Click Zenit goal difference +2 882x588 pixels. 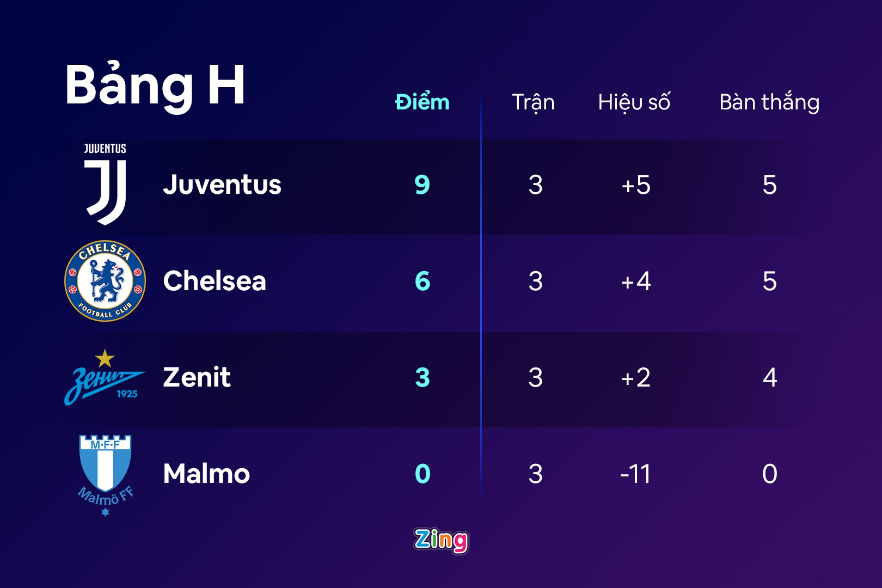[635, 377]
